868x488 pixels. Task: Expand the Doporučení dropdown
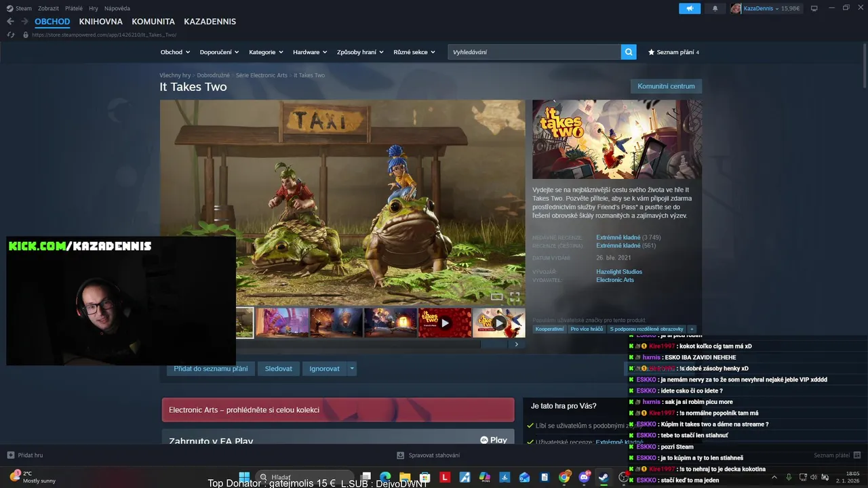219,52
